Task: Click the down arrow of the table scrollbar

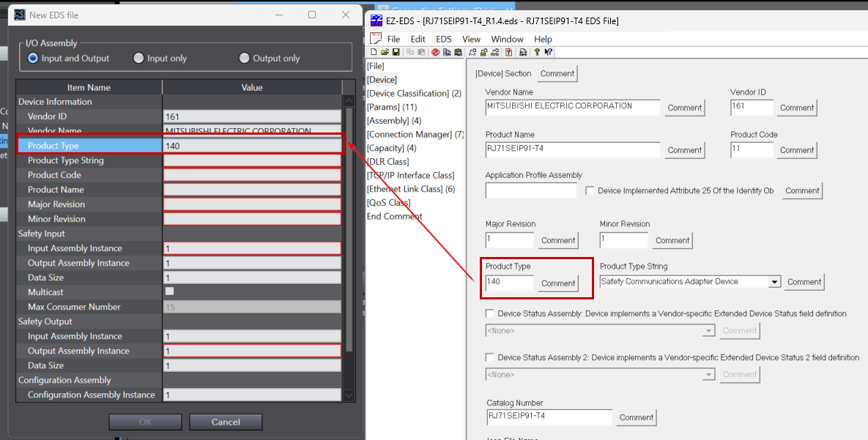Action: tap(349, 395)
